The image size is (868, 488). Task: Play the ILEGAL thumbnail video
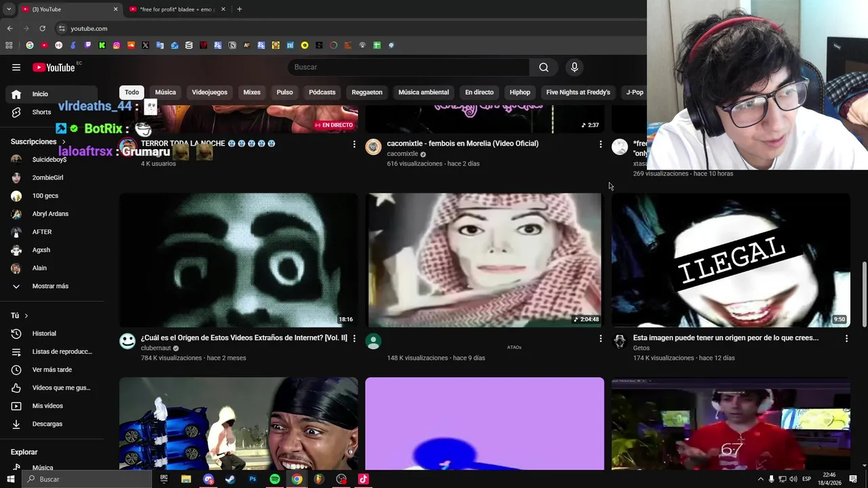coord(730,260)
